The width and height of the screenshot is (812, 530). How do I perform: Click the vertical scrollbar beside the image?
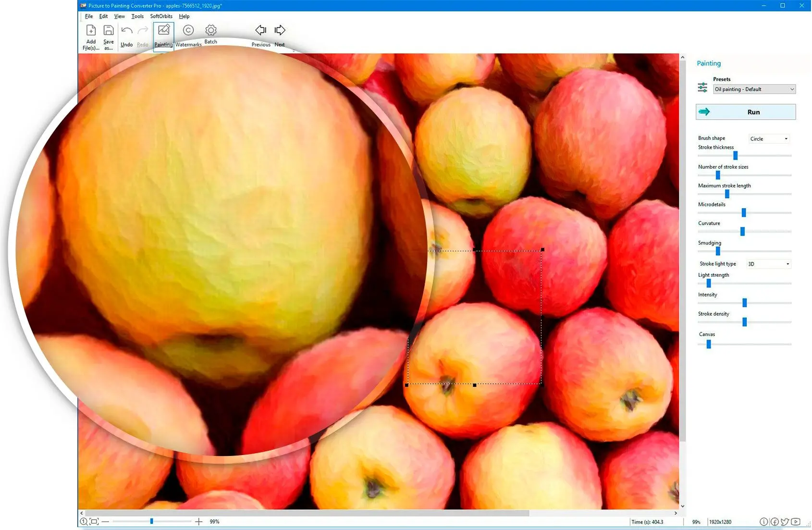(x=682, y=251)
